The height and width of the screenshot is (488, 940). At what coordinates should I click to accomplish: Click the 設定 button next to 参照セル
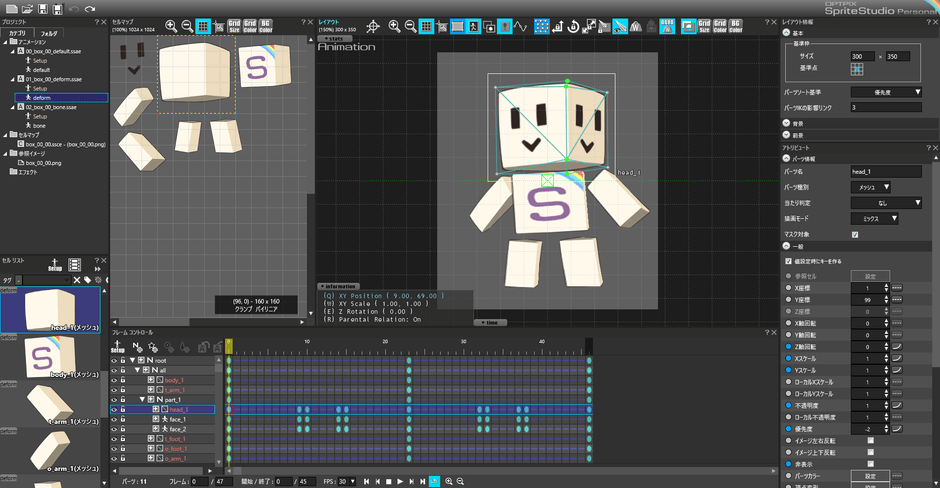869,275
